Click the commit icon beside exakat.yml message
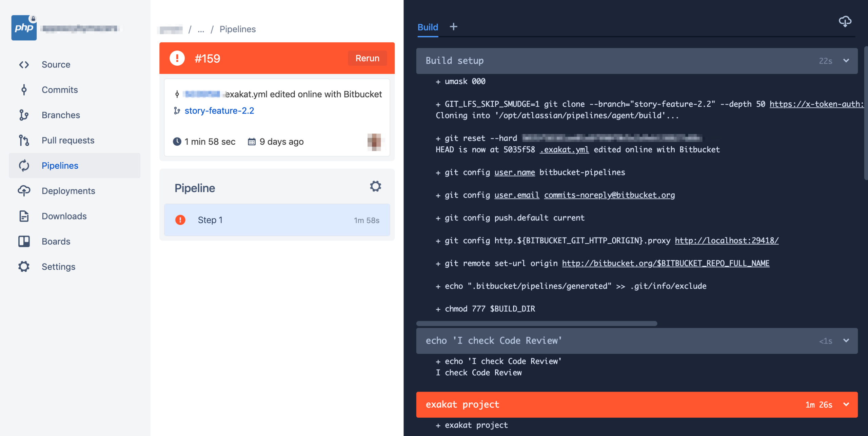Viewport: 868px width, 436px height. [x=177, y=94]
